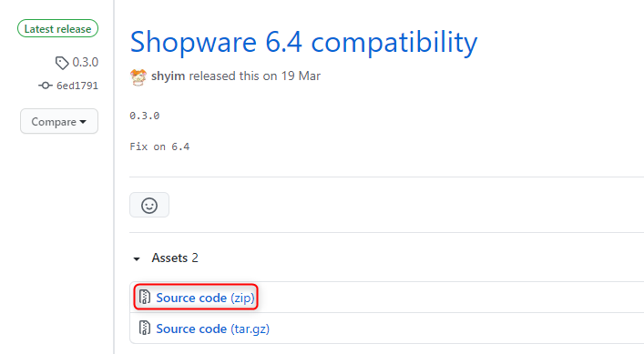Click shyim's avatar image
644x354 pixels.
click(138, 76)
